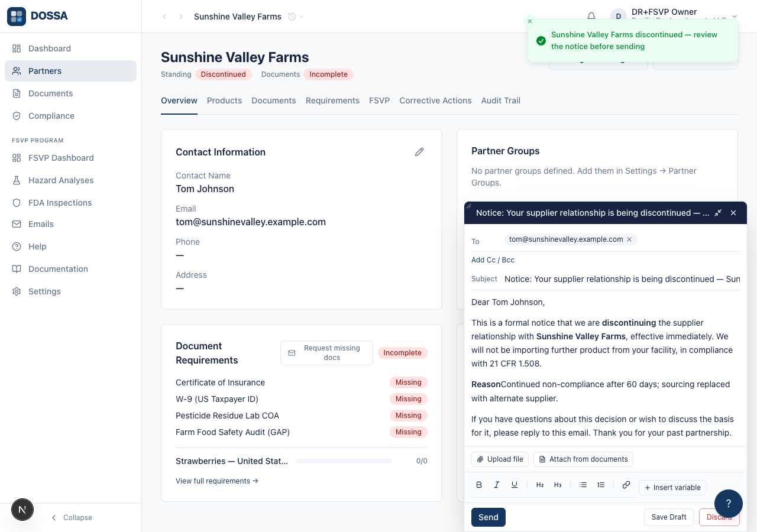Click Add Cc / Bcc

[x=493, y=260]
